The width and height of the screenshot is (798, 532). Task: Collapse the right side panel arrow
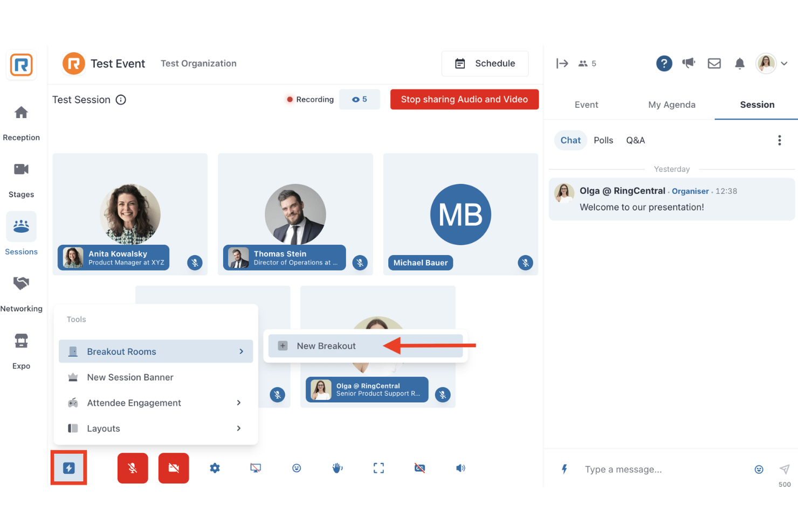pyautogui.click(x=562, y=64)
